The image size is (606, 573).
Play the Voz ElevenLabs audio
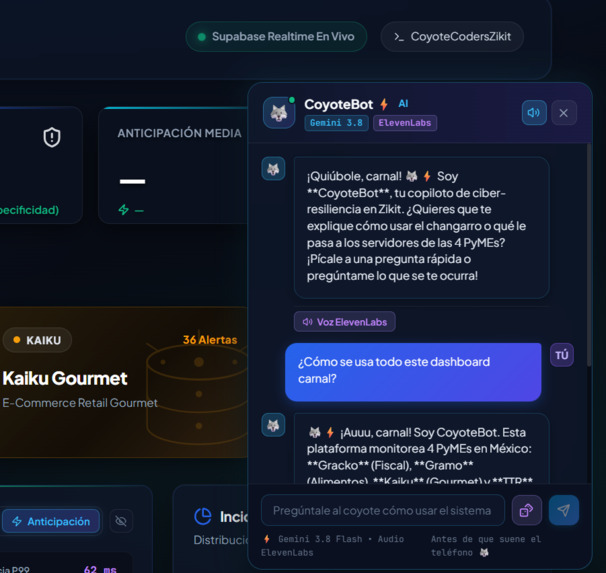[x=345, y=322]
